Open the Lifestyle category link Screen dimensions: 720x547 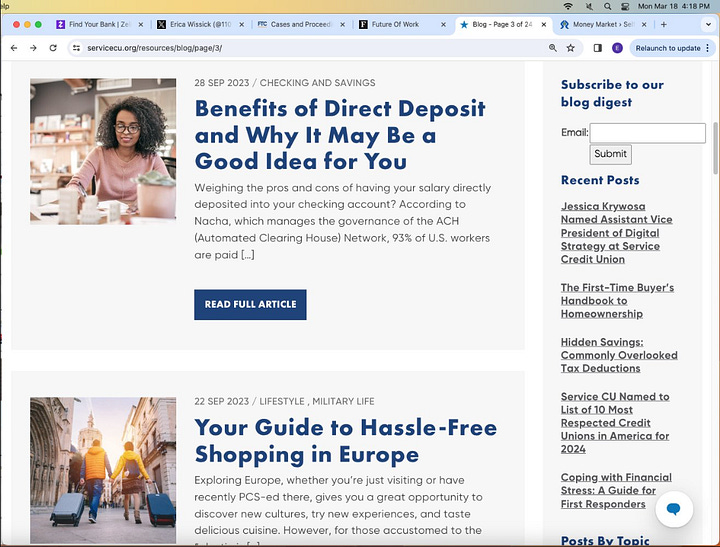tap(282, 401)
